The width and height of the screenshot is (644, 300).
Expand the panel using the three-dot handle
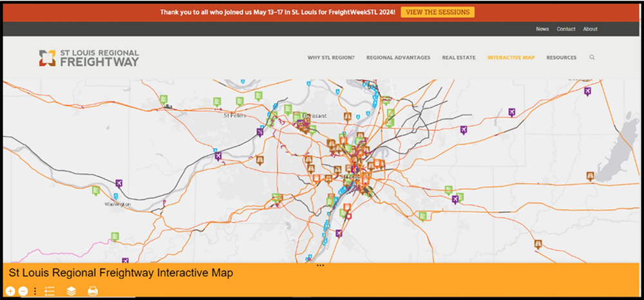coord(320,265)
